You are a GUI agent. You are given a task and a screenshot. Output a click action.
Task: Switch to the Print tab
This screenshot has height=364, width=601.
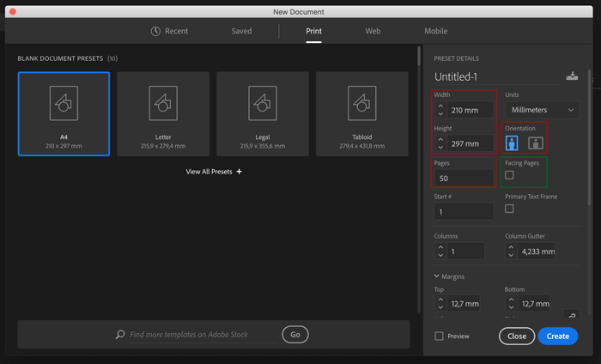(x=313, y=31)
